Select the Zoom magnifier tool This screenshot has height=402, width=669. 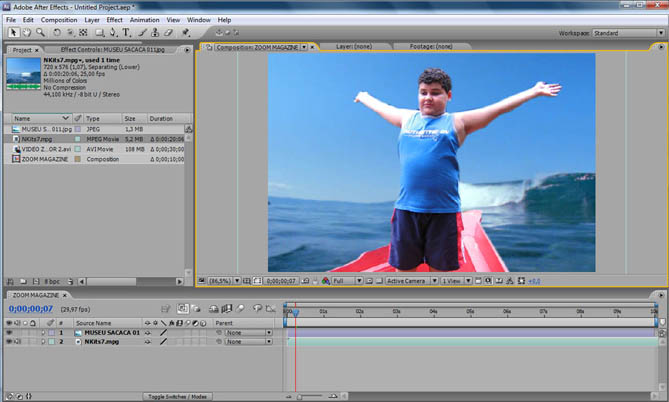39,32
